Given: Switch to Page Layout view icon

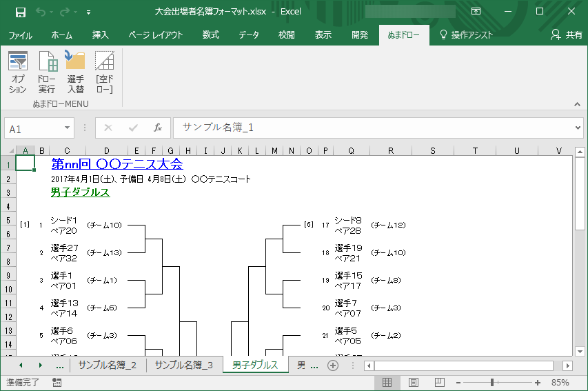Looking at the screenshot, I should pyautogui.click(x=413, y=382).
